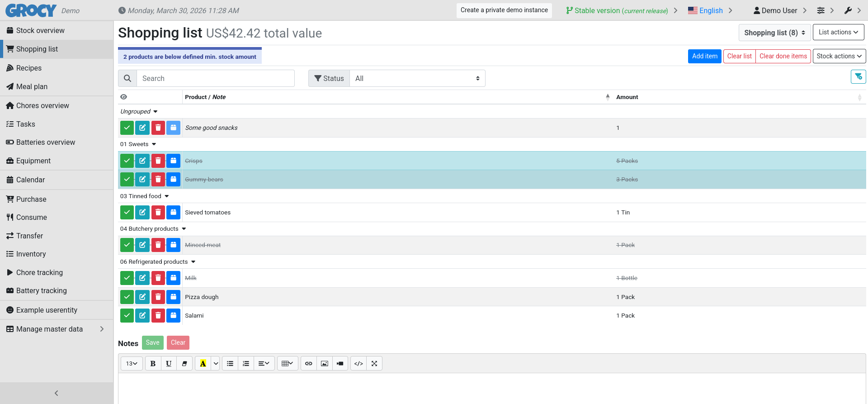The image size is (868, 404).
Task: Collapse the 01 Sweets group
Action: click(x=154, y=144)
